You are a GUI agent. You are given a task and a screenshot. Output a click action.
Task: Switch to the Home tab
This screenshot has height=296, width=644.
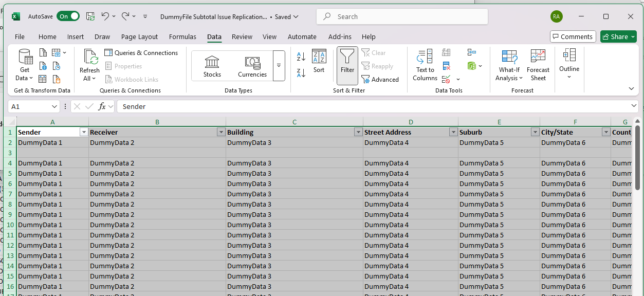(x=47, y=37)
